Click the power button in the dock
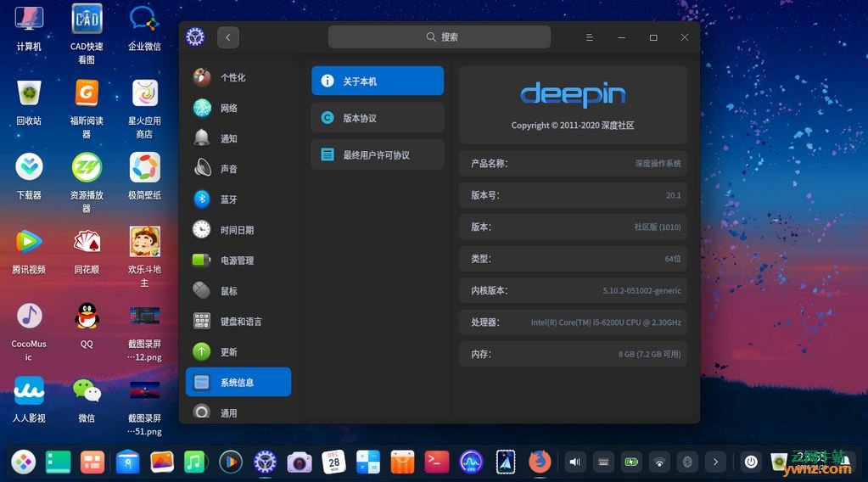Viewport: 868px width, 482px height. click(751, 462)
